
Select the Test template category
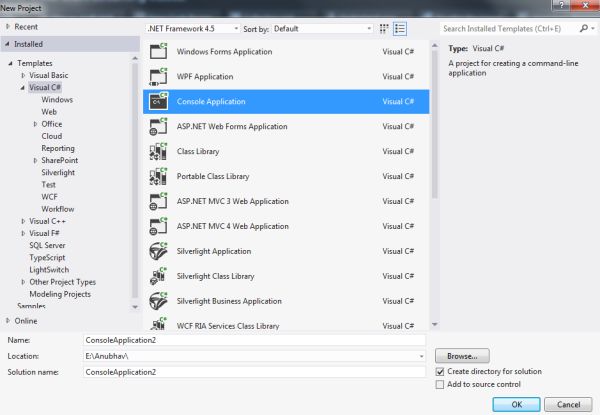coord(49,185)
